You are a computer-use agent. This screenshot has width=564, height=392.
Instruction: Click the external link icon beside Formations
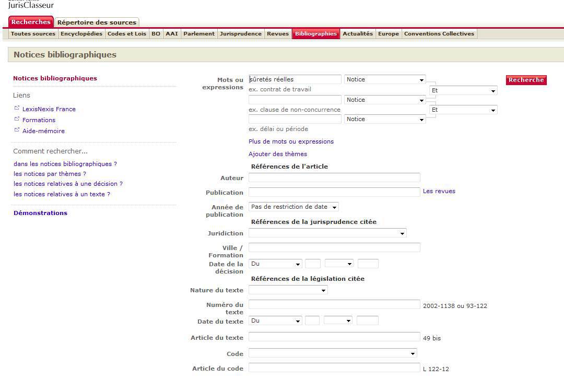tap(17, 119)
